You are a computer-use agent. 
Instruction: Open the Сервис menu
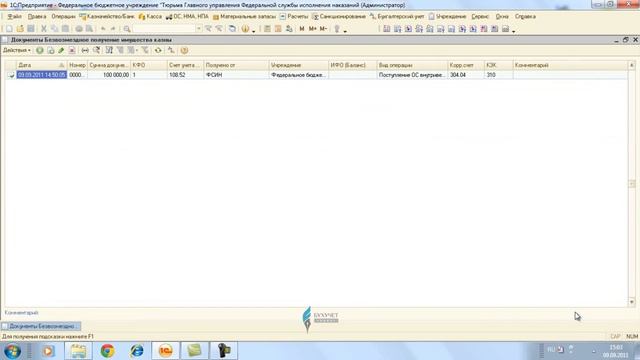point(480,16)
